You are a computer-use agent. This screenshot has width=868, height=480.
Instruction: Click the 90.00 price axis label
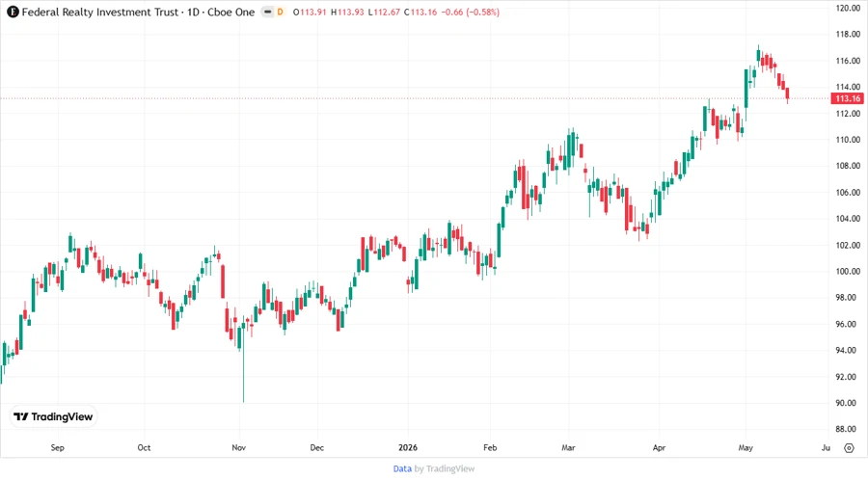pos(848,403)
